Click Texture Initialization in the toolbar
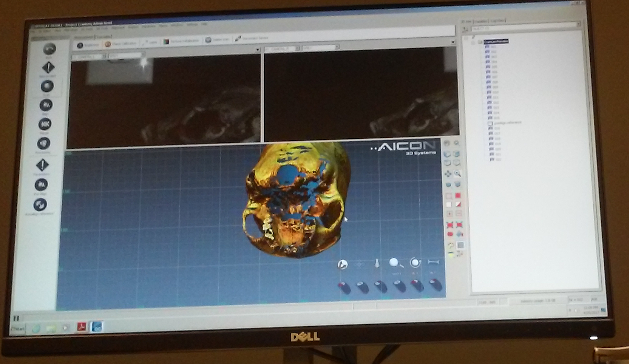Image resolution: width=629 pixels, height=364 pixels. 180,41
